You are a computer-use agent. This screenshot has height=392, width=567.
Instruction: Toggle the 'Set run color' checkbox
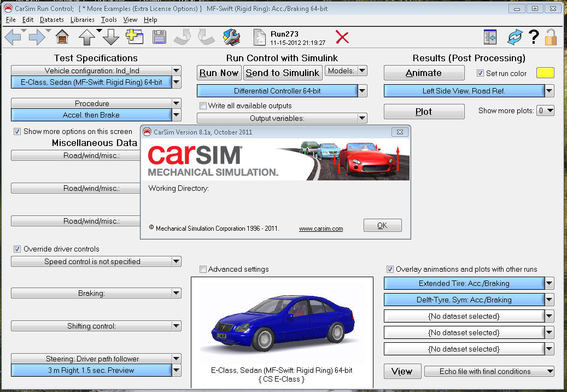pos(480,73)
